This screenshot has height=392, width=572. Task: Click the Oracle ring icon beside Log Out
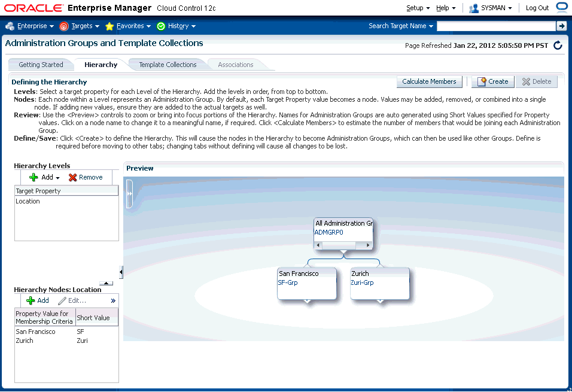[x=561, y=8]
